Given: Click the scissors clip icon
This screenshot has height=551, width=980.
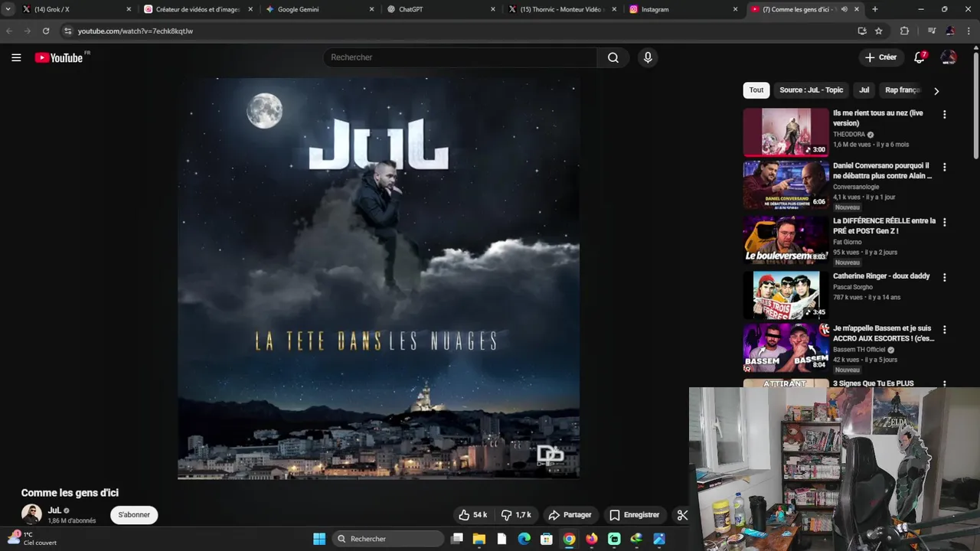Looking at the screenshot, I should click(x=682, y=515).
